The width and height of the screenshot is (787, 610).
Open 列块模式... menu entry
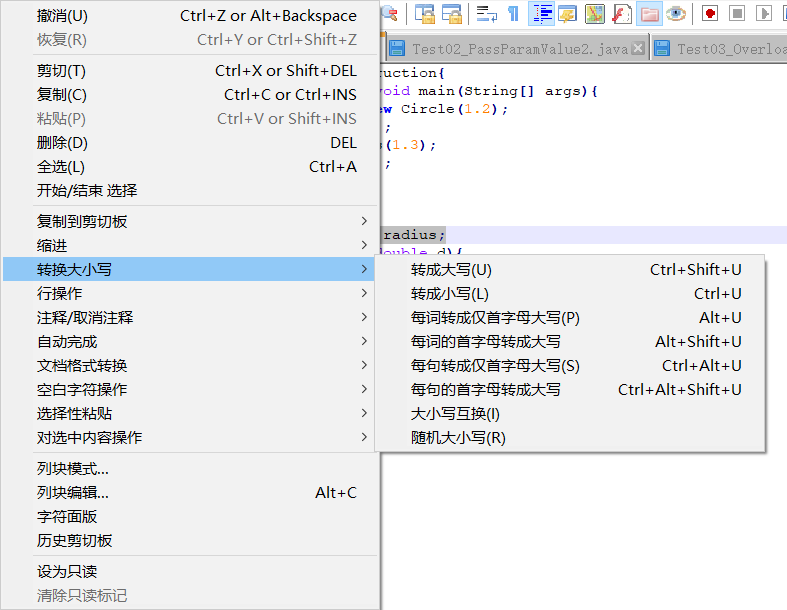[190, 468]
